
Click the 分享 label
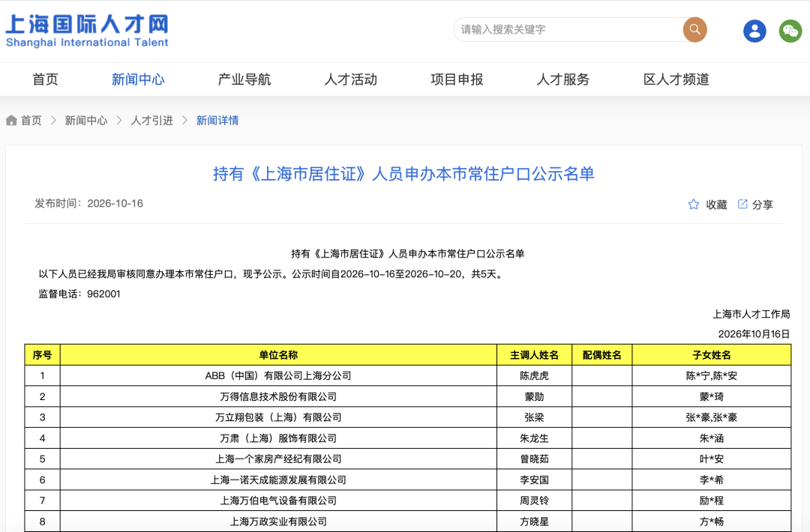click(763, 205)
